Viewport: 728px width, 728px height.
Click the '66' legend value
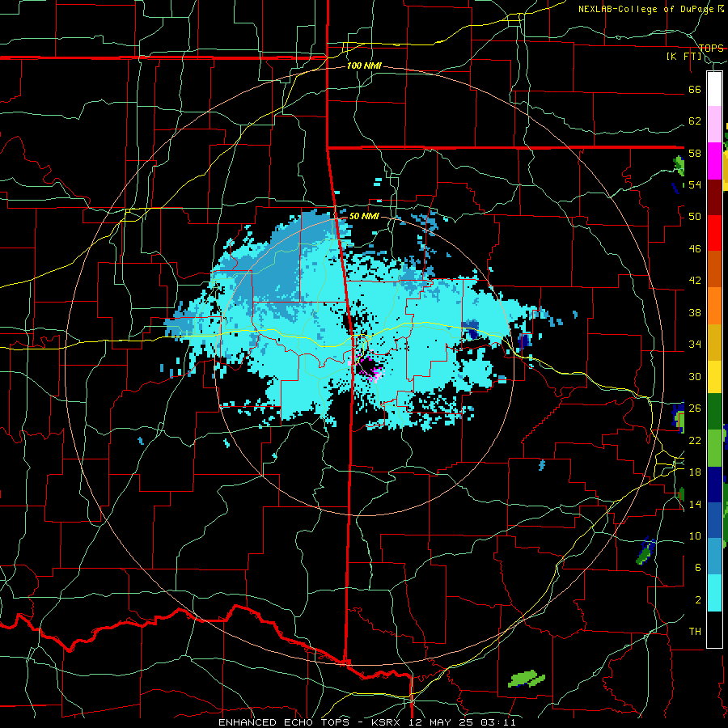695,89
